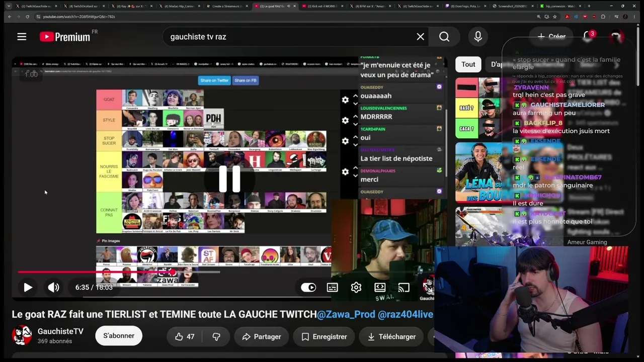The image size is (644, 362).
Task: Subscribe with the S'abonner button
Action: [x=119, y=336]
